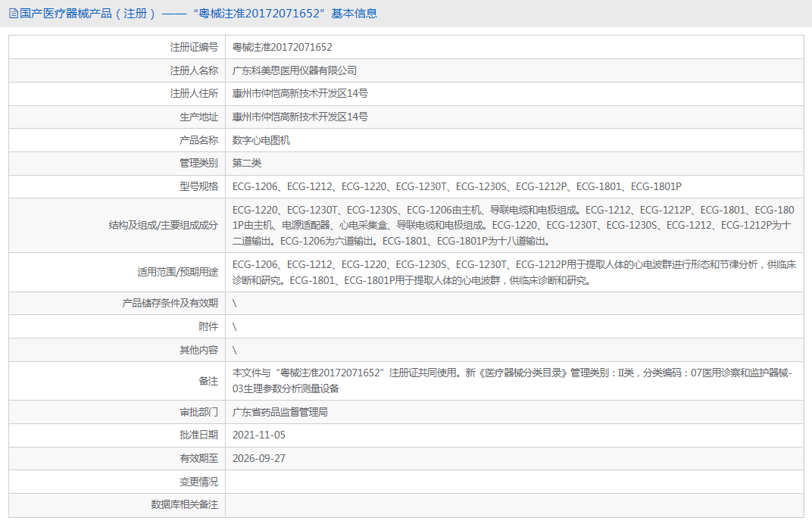Select company name 广东科美思医用仪器有限公司
This screenshot has width=812, height=521.
click(x=295, y=70)
